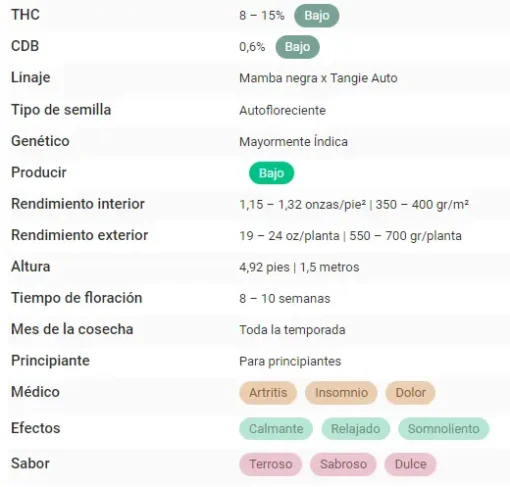Click the Toda la temporada harvest value
Image resolution: width=510 pixels, height=487 pixels.
pyautogui.click(x=292, y=330)
